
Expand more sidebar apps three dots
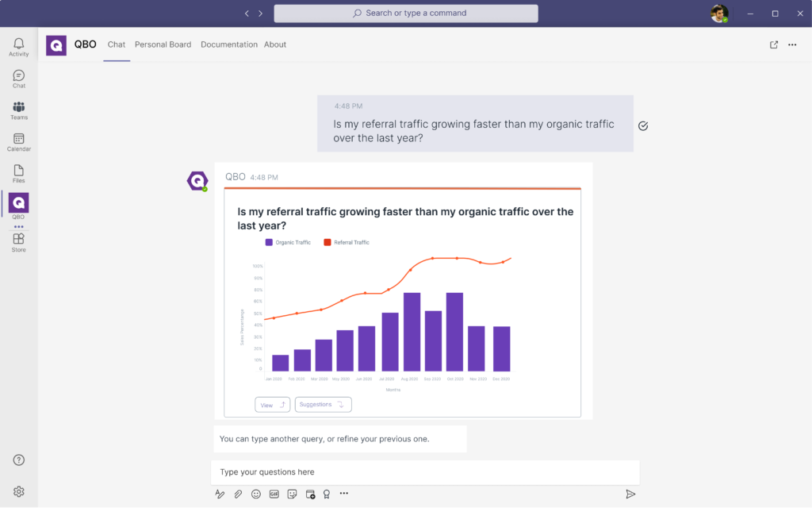[x=18, y=227]
